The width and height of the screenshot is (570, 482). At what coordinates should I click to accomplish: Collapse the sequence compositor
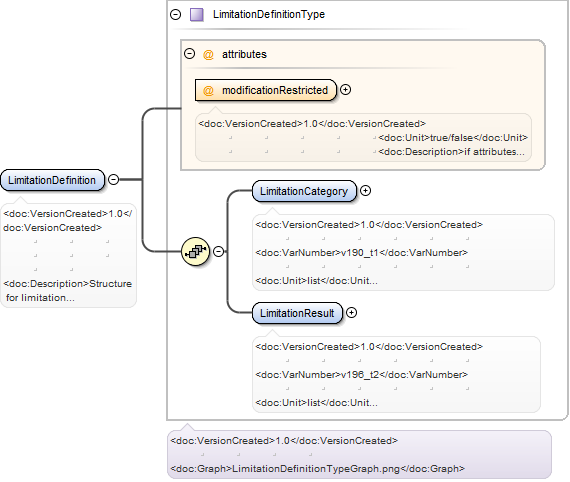[218, 251]
